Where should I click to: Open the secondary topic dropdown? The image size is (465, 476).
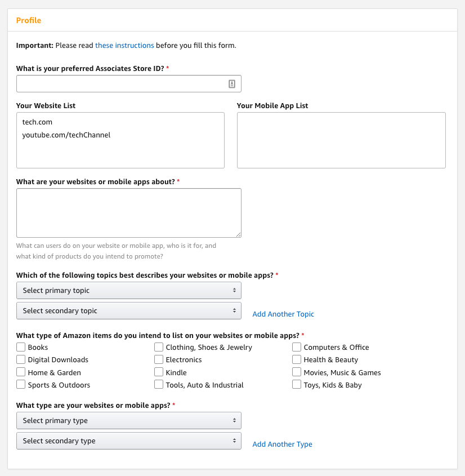pos(128,310)
